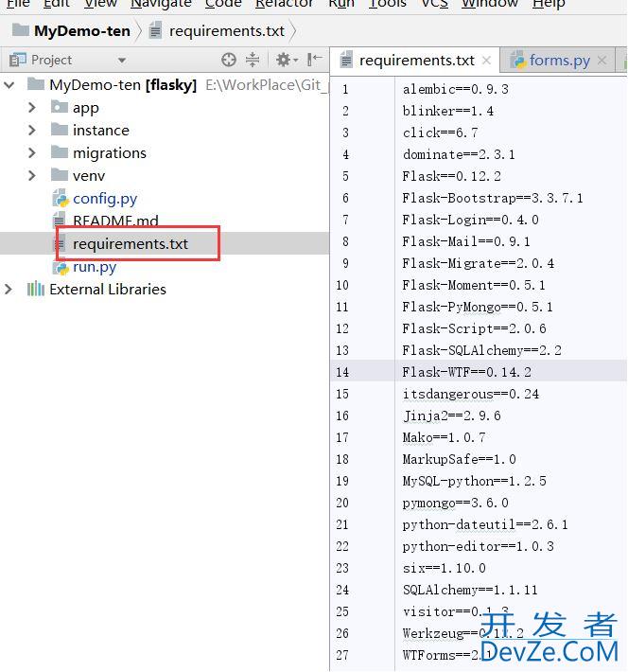628x672 pixels.
Task: Click the forms.py tab Python icon
Action: pyautogui.click(x=519, y=61)
